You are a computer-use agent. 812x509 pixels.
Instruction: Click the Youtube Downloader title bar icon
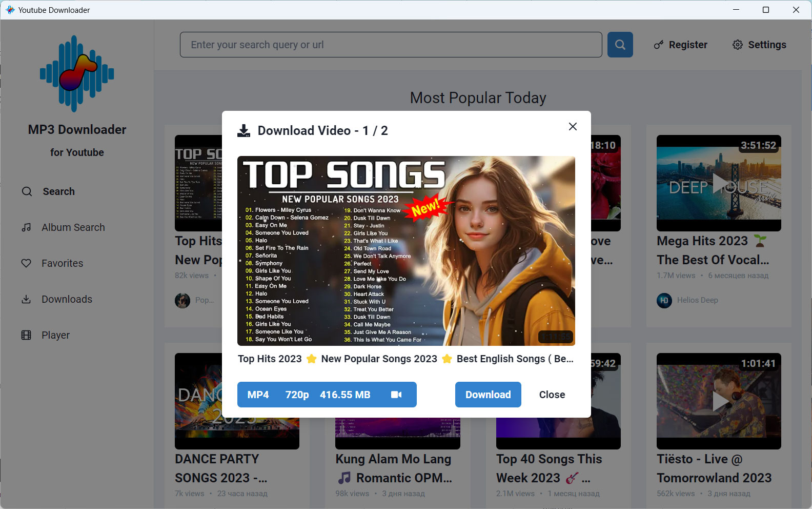(x=10, y=10)
